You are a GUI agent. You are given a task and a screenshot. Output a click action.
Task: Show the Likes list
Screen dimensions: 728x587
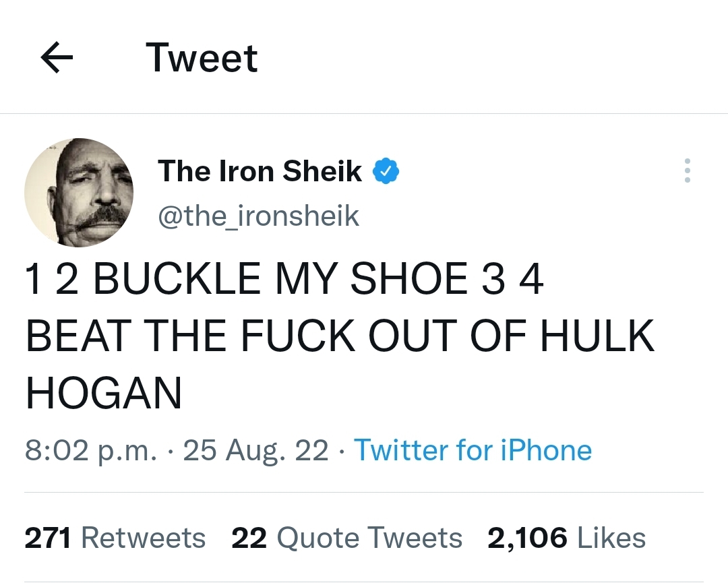click(x=566, y=538)
